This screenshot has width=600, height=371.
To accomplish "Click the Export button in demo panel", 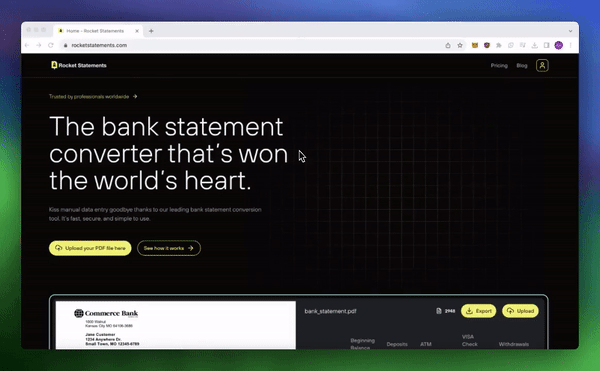I will point(479,311).
